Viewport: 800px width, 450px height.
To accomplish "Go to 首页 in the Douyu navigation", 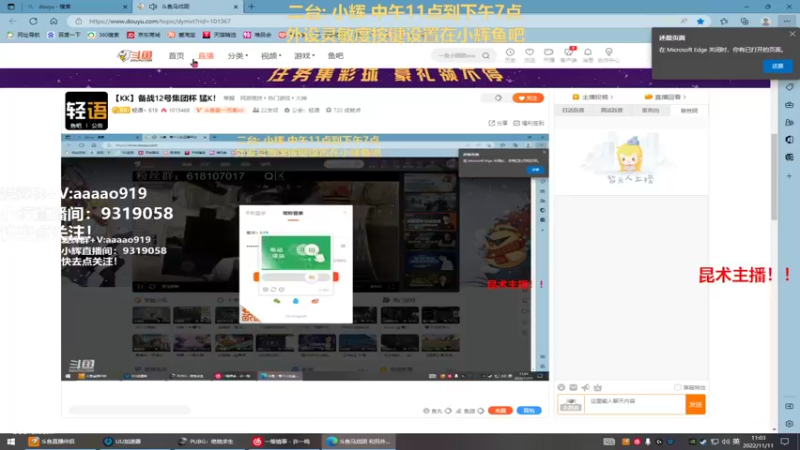I will point(176,56).
